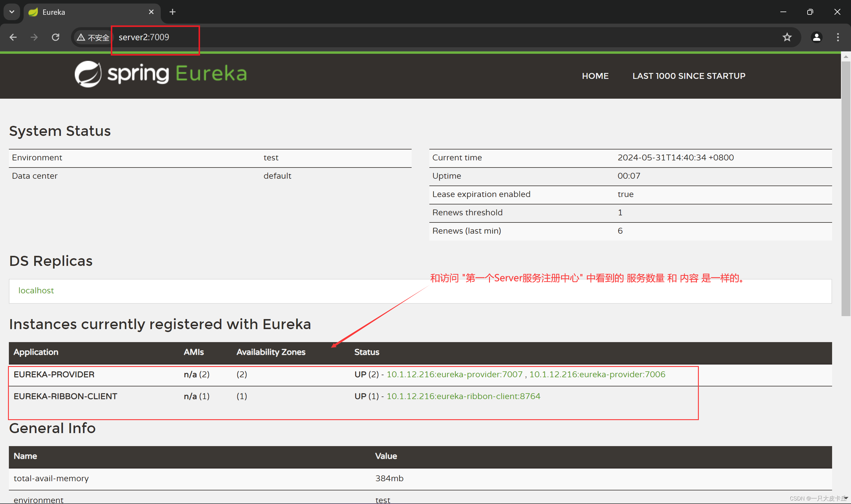Open eureka-provider:7006 instance link
851x504 pixels.
[x=597, y=374]
